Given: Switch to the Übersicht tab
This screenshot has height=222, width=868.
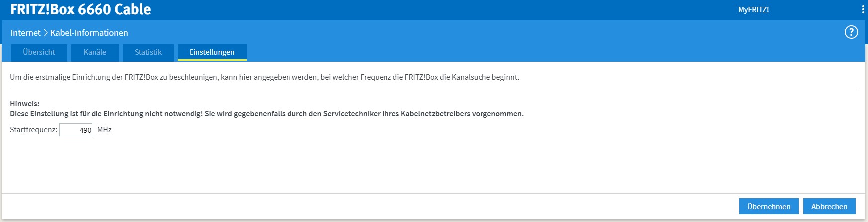Looking at the screenshot, I should (39, 52).
